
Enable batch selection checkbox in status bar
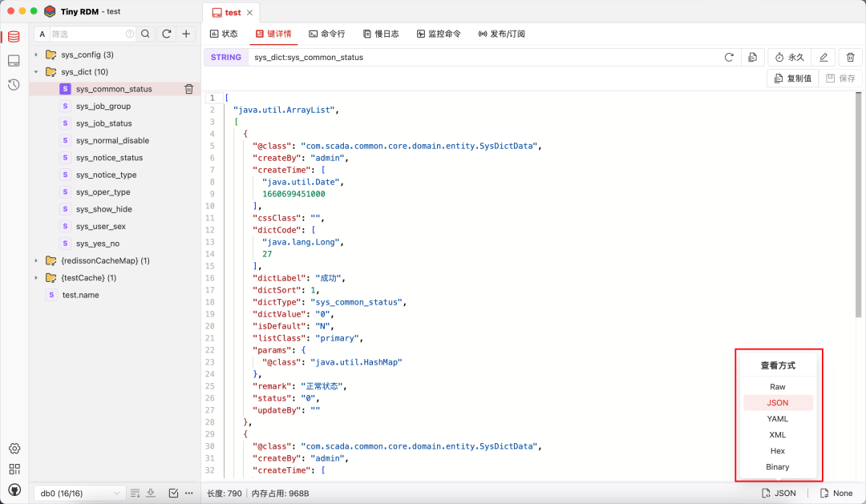175,493
